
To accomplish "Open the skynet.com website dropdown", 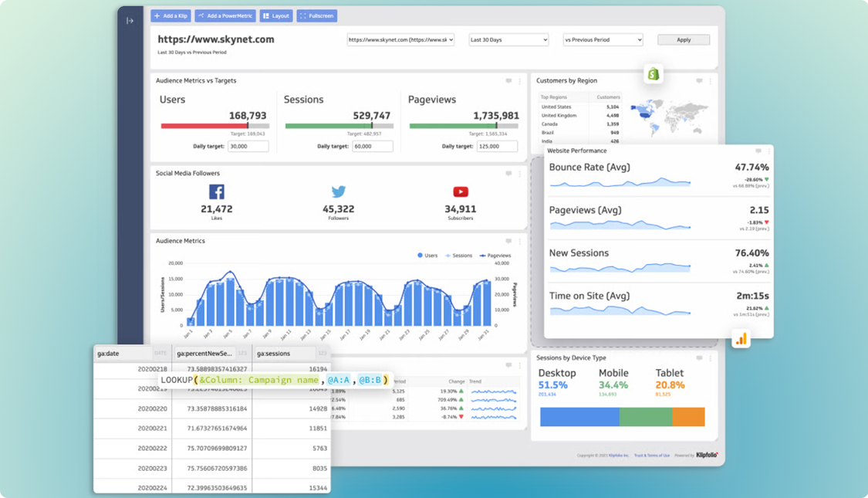I will click(400, 40).
